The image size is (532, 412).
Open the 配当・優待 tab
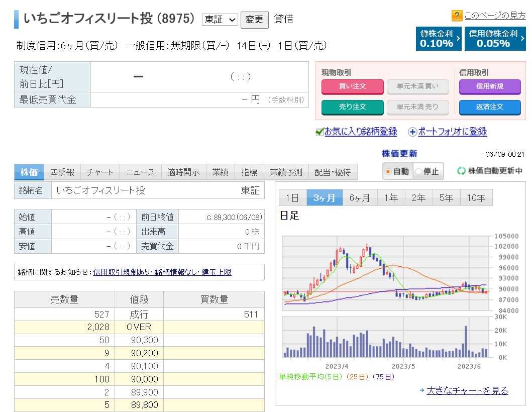pos(333,172)
